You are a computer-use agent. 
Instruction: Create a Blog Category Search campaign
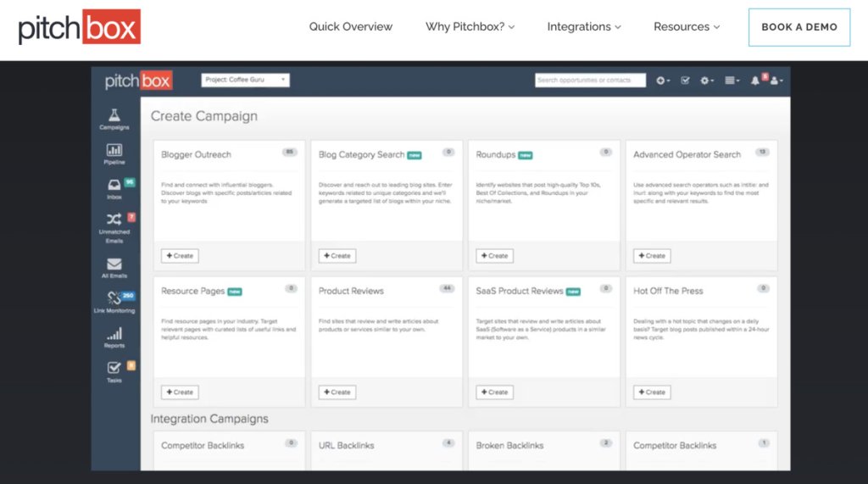point(337,256)
